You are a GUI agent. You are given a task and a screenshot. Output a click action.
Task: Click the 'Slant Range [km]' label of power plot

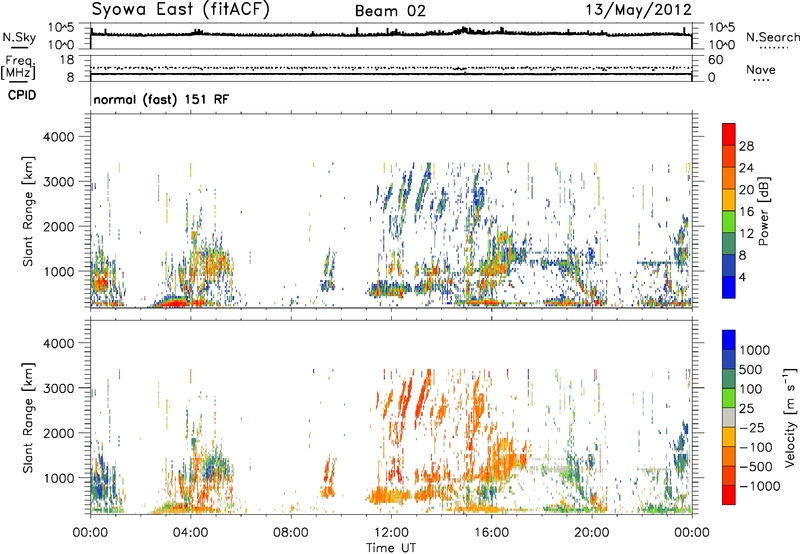tap(28, 211)
